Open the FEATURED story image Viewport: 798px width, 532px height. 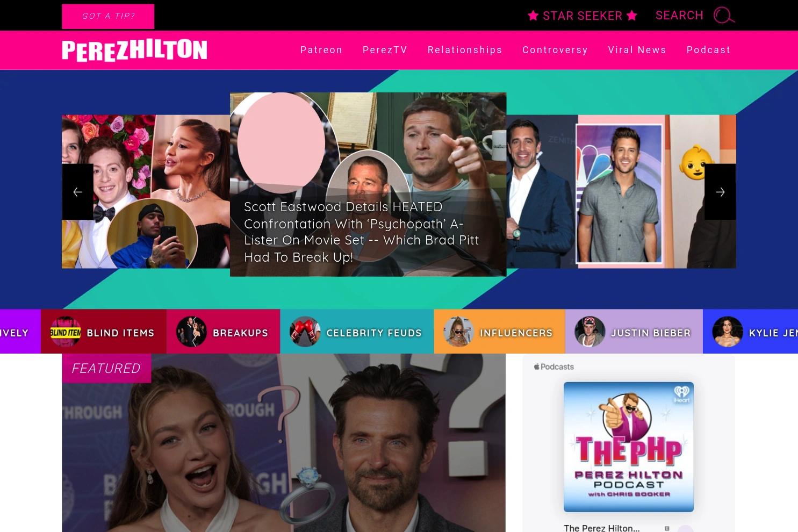[284, 443]
